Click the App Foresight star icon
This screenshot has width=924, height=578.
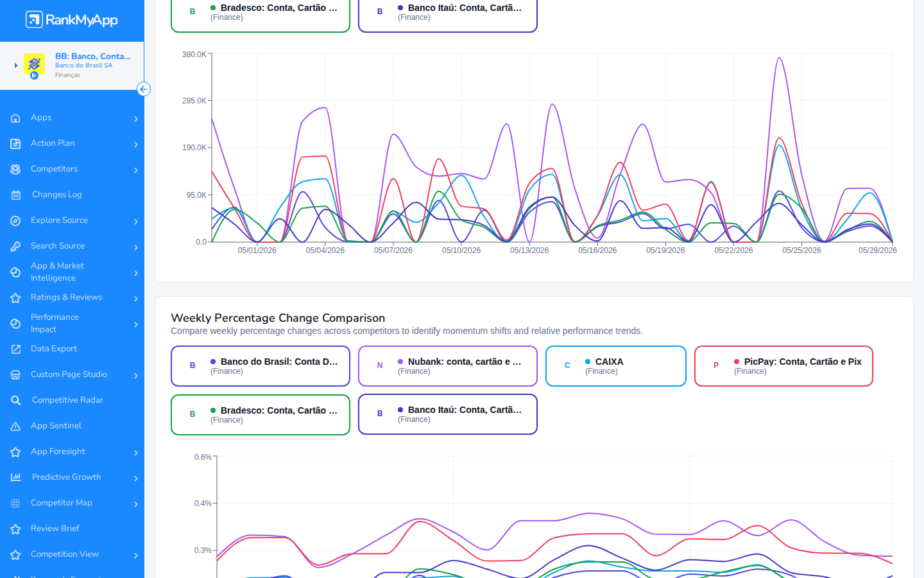15,452
